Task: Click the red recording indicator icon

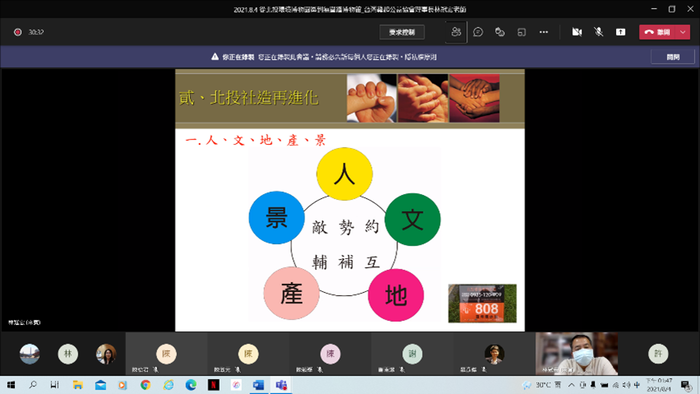Action: point(18,32)
